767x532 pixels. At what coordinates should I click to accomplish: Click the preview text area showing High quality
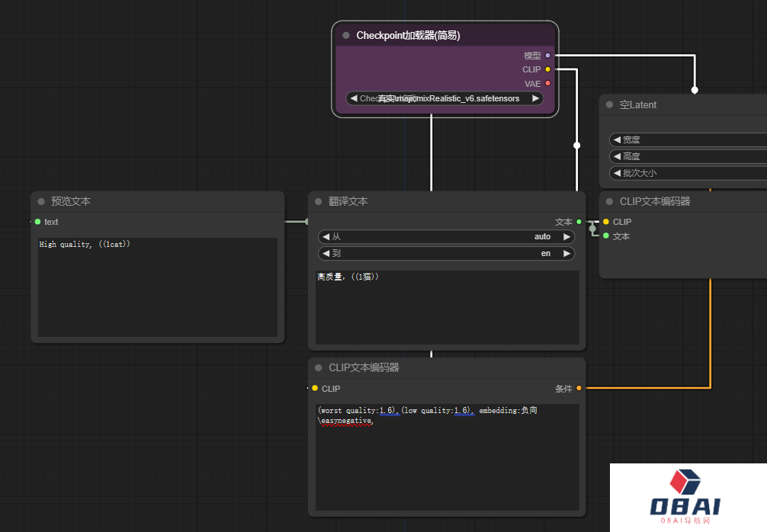click(x=158, y=287)
